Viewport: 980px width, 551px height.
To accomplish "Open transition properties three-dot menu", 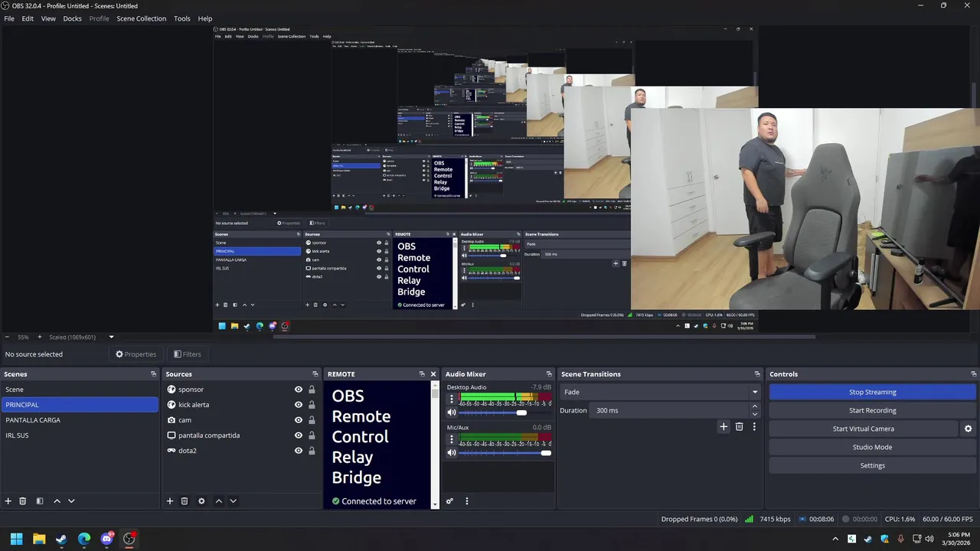I will point(754,426).
